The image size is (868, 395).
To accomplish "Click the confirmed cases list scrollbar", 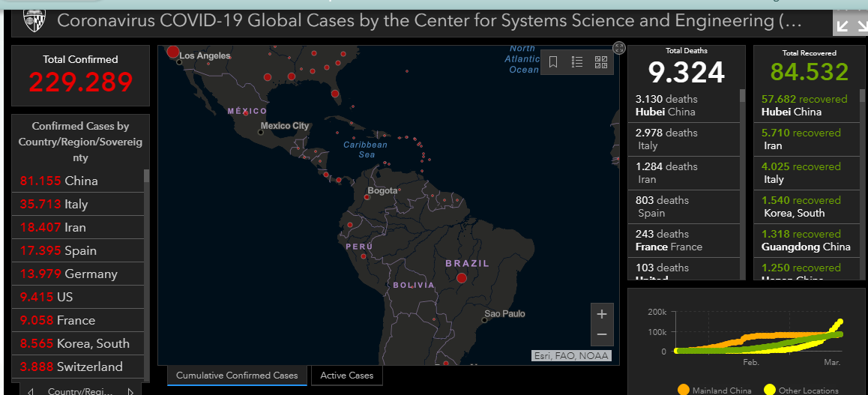I will click(x=147, y=176).
